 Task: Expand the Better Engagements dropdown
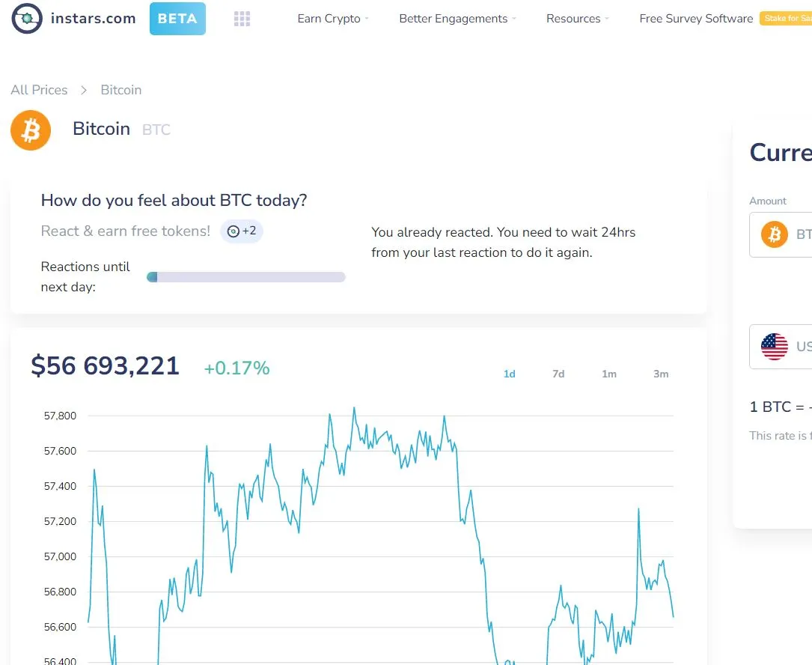click(x=457, y=19)
